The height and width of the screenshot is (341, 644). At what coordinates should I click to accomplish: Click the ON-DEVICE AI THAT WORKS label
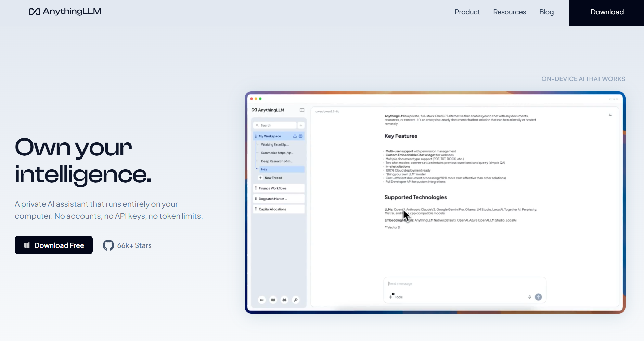tap(583, 79)
